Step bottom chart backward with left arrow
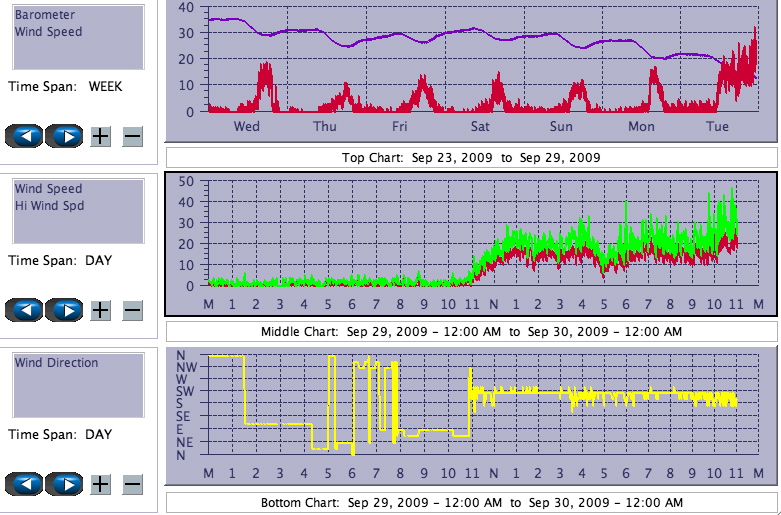Screen dimensions: 781x515 coord(24,484)
